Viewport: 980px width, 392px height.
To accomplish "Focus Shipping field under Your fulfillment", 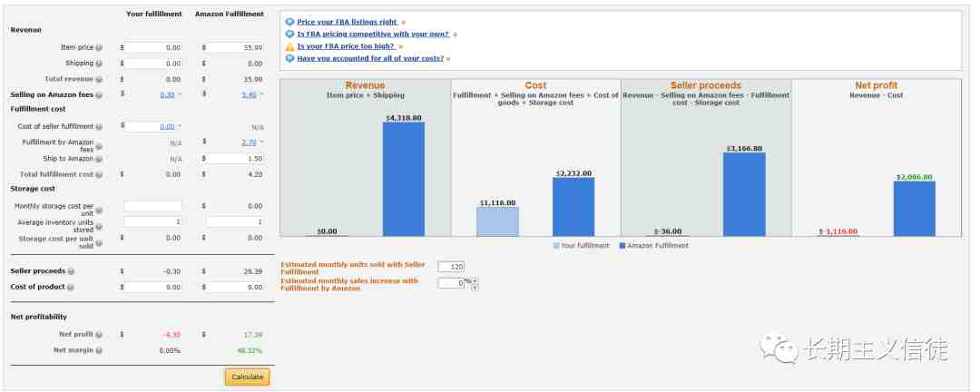I will [153, 64].
